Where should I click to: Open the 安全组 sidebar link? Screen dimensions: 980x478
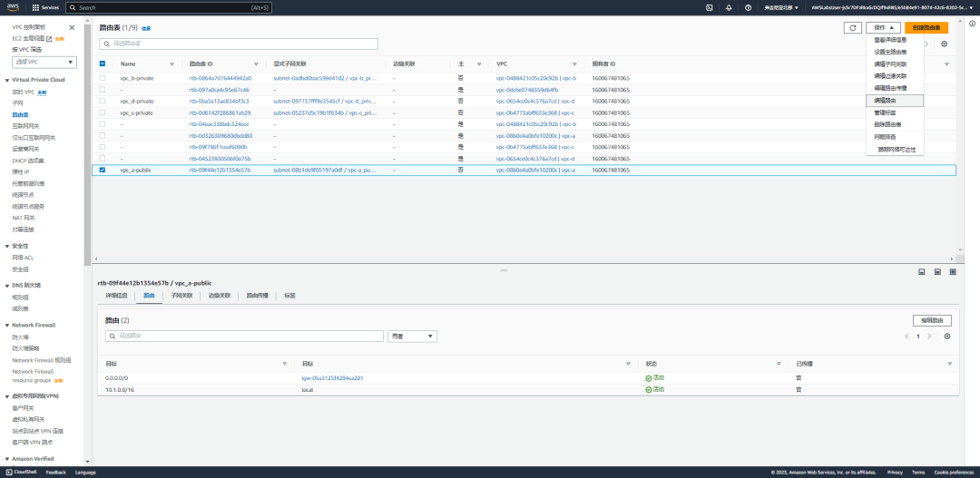point(20,269)
